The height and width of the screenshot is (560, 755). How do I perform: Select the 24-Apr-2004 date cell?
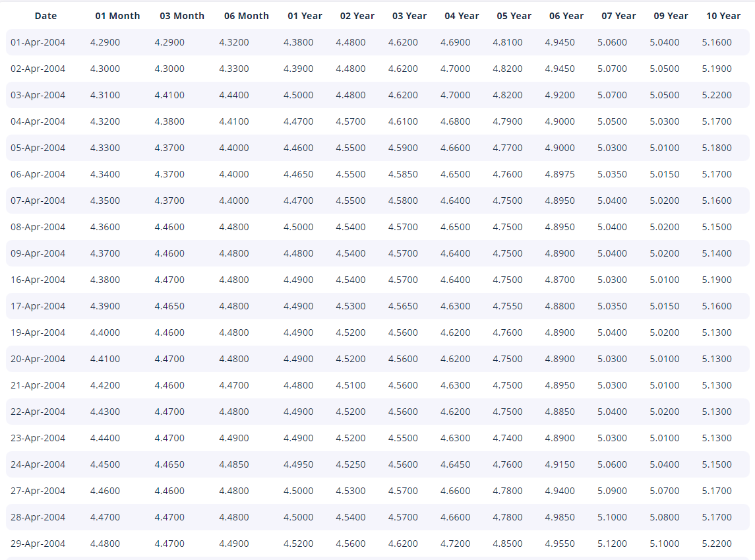pyautogui.click(x=38, y=464)
